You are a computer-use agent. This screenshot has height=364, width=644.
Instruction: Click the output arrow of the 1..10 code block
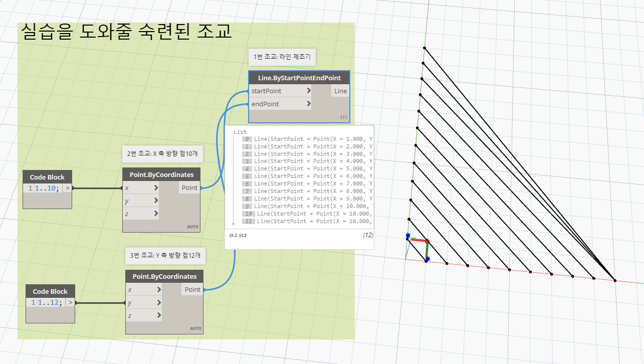[67, 189]
